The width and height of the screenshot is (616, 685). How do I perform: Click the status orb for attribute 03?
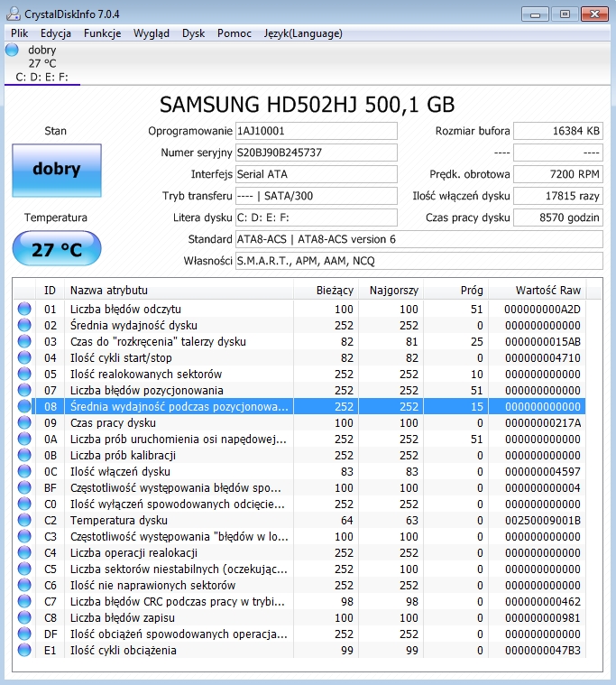pos(24,341)
